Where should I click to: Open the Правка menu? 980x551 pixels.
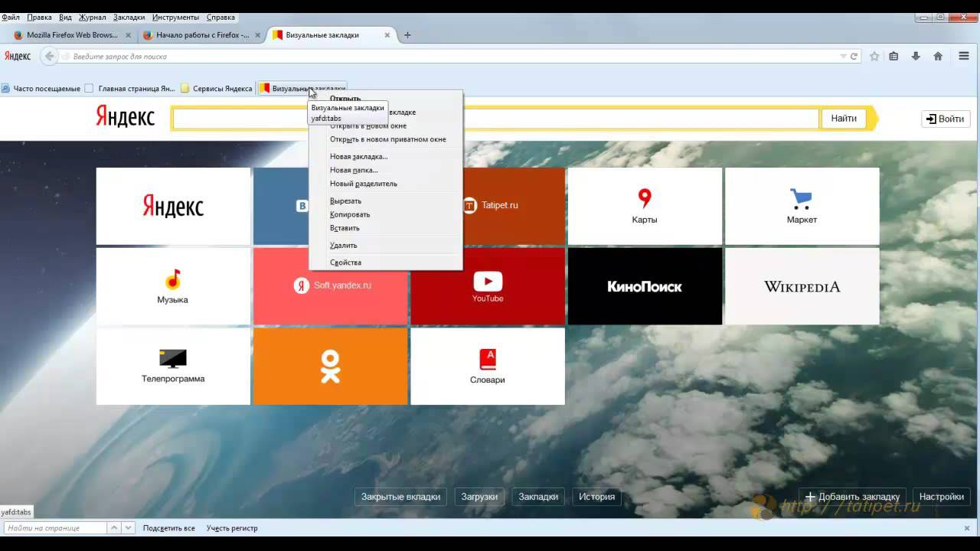(x=40, y=17)
